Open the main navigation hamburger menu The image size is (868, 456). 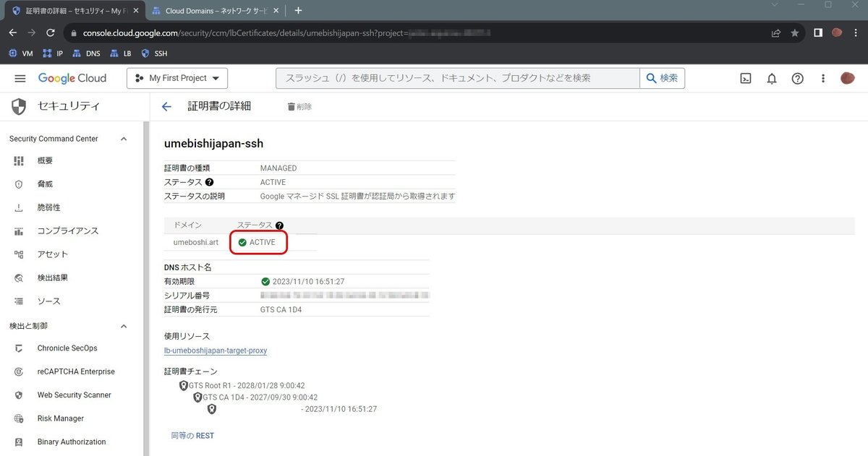point(20,78)
